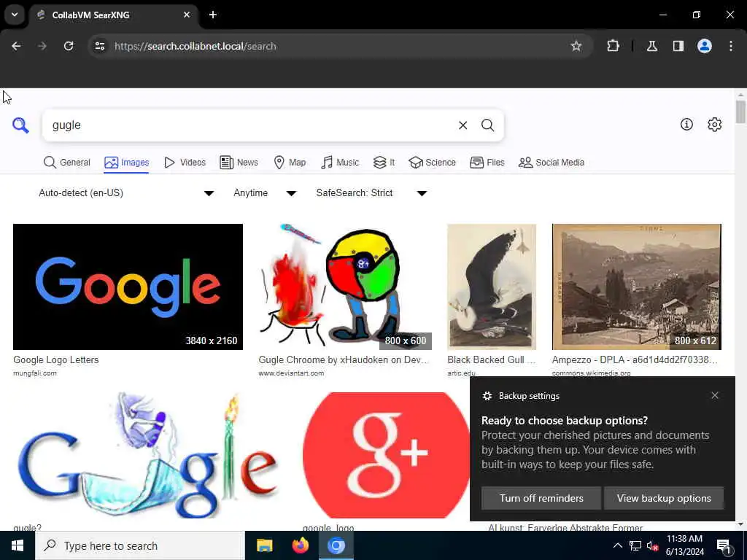Open Google Logo Letters thumbnail

[128, 287]
